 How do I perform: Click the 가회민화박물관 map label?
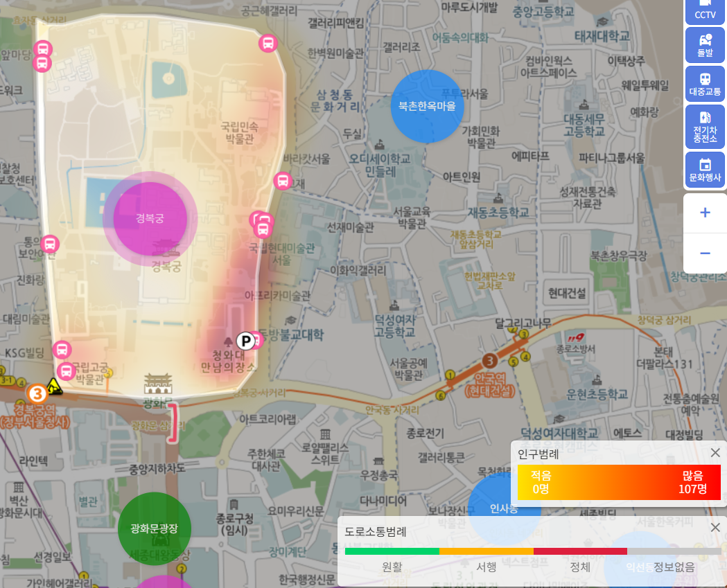481,137
